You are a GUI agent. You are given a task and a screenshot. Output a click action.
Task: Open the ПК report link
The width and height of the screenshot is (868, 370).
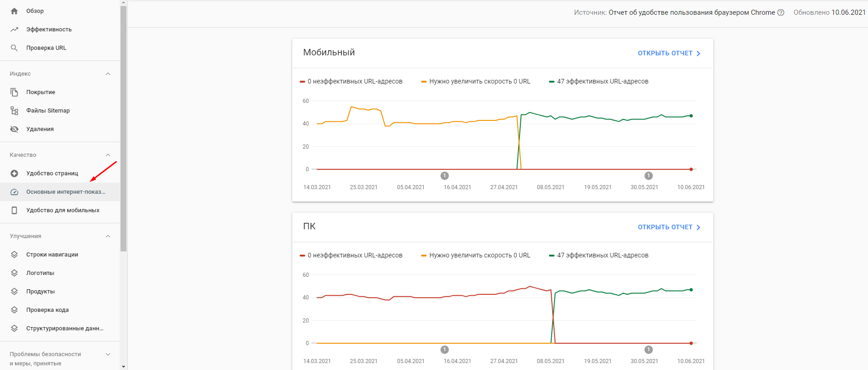click(x=669, y=227)
